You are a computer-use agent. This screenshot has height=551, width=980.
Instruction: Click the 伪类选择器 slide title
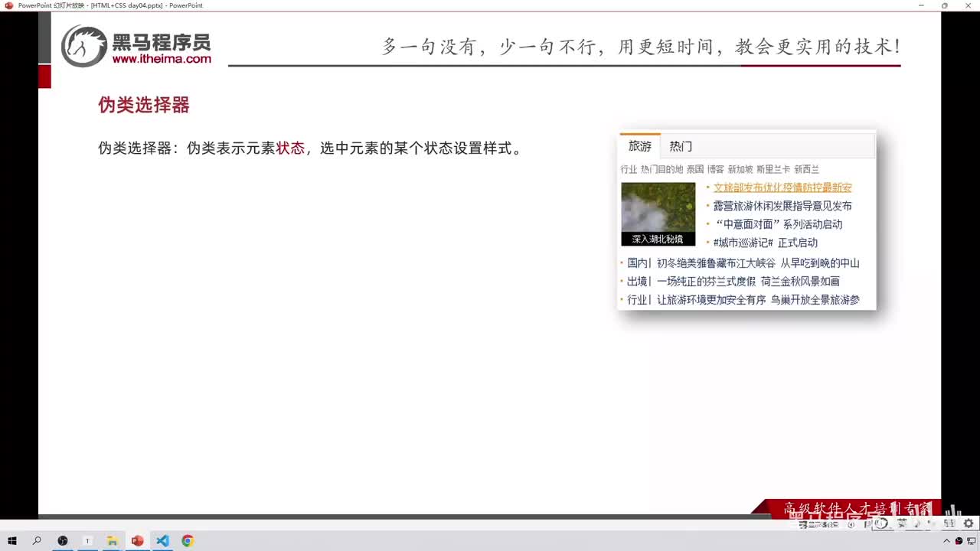coord(144,105)
